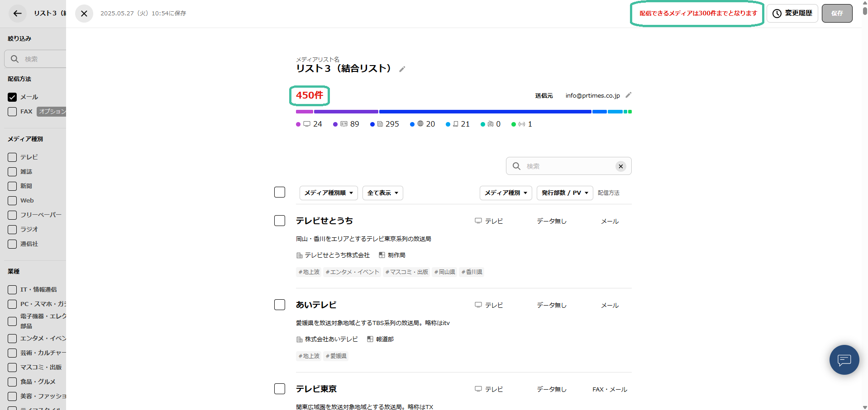Edit media list name pencil icon
The width and height of the screenshot is (868, 410).
pos(402,69)
